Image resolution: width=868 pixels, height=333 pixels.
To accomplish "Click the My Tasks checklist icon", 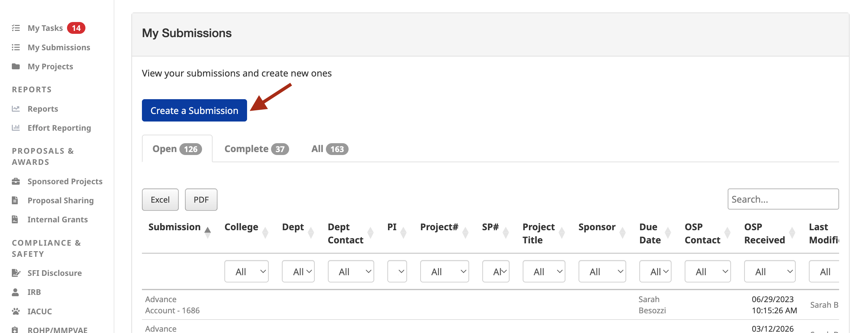I will (16, 28).
